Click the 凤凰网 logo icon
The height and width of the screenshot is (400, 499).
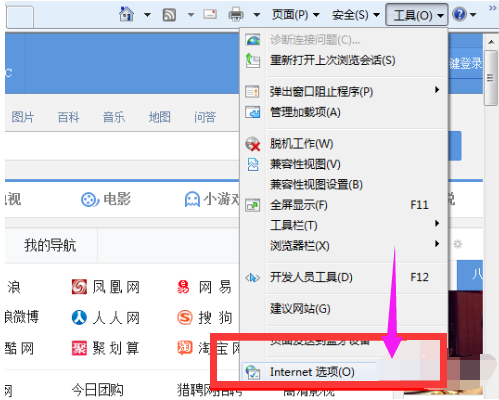pyautogui.click(x=79, y=287)
